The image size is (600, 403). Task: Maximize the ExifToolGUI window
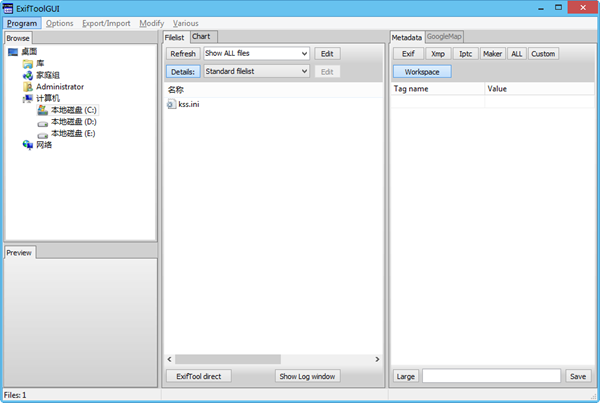[559, 8]
